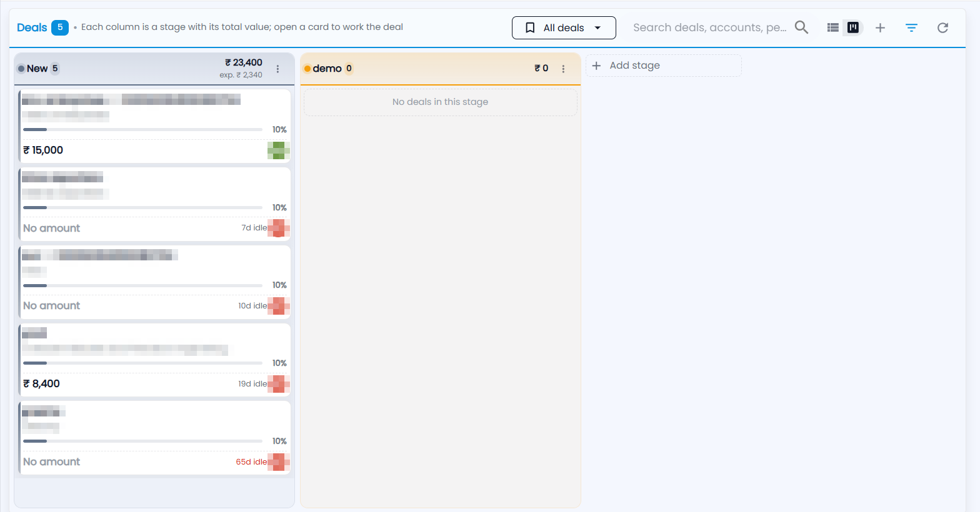The height and width of the screenshot is (512, 980).
Task: Click No amount on the 7d idle card
Action: click(52, 229)
